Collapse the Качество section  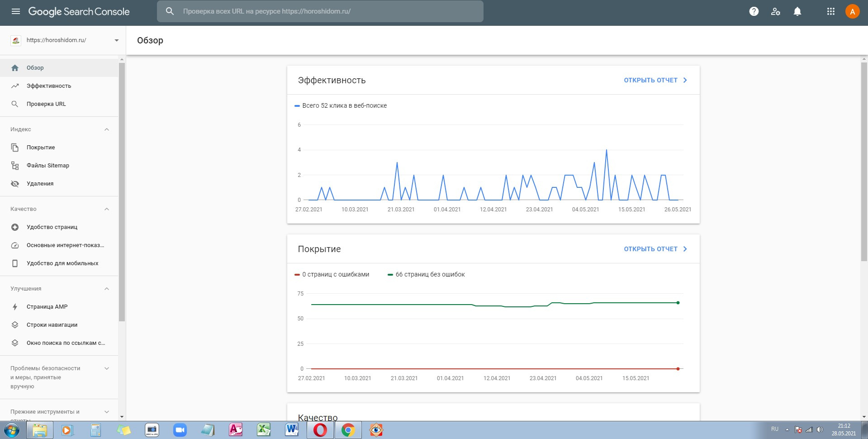107,209
